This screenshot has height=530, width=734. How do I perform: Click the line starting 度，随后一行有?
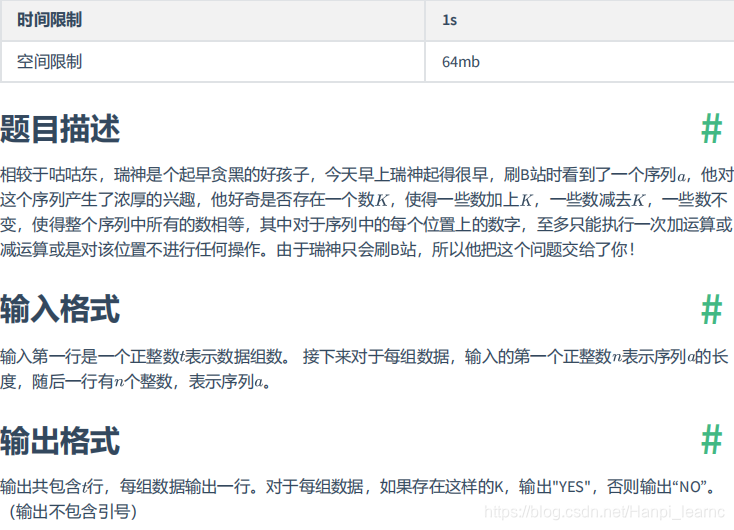pos(136,382)
